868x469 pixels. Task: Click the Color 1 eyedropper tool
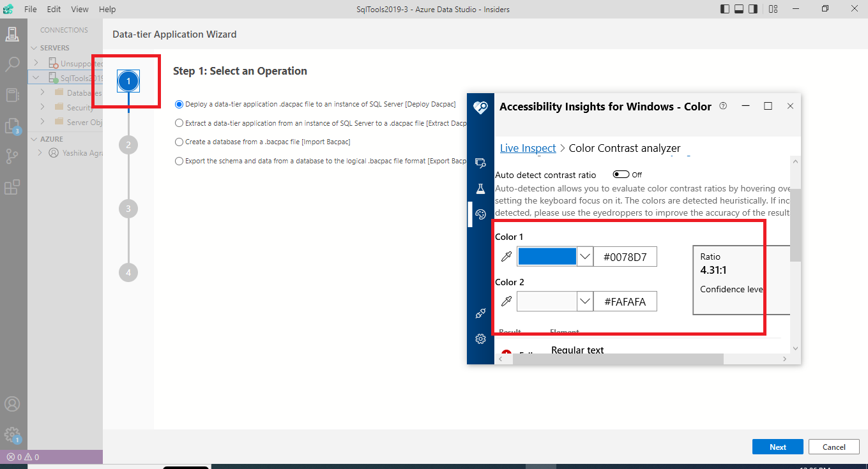tap(506, 256)
